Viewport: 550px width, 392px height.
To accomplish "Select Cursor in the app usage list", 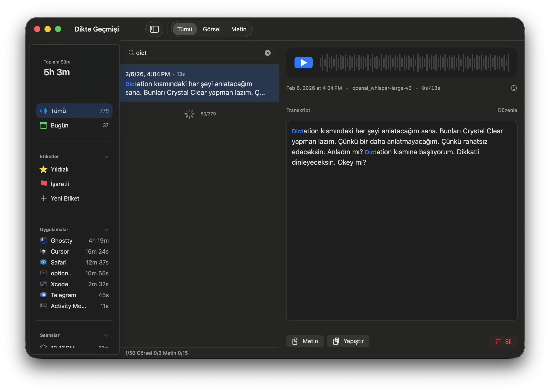I will pos(60,251).
